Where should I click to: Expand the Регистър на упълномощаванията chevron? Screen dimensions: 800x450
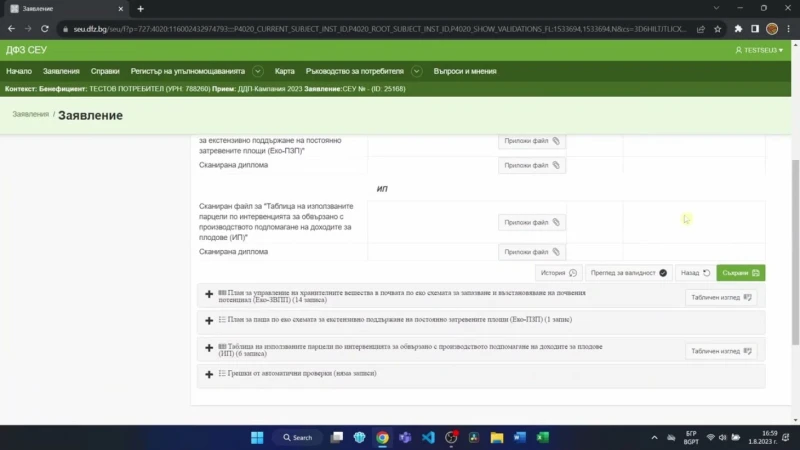(258, 71)
